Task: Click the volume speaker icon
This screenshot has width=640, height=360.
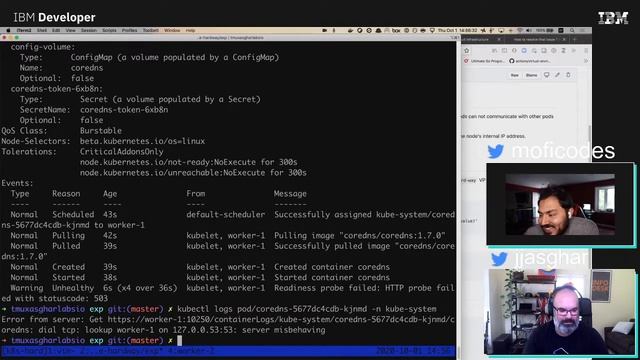Action: (x=529, y=30)
